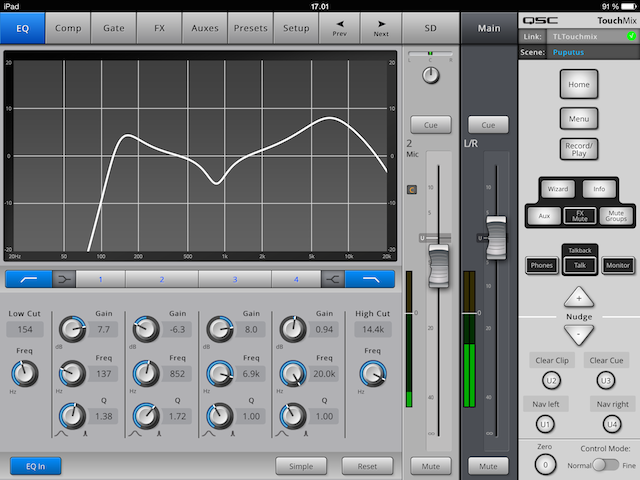The width and height of the screenshot is (640, 480).
Task: Click the Nudge plus arrow
Action: click(579, 297)
